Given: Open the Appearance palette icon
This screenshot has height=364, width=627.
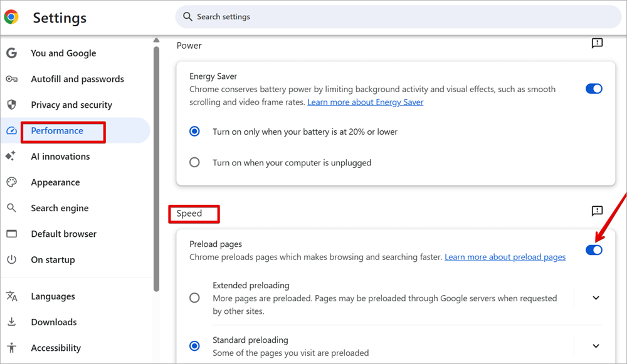Looking at the screenshot, I should [11, 182].
